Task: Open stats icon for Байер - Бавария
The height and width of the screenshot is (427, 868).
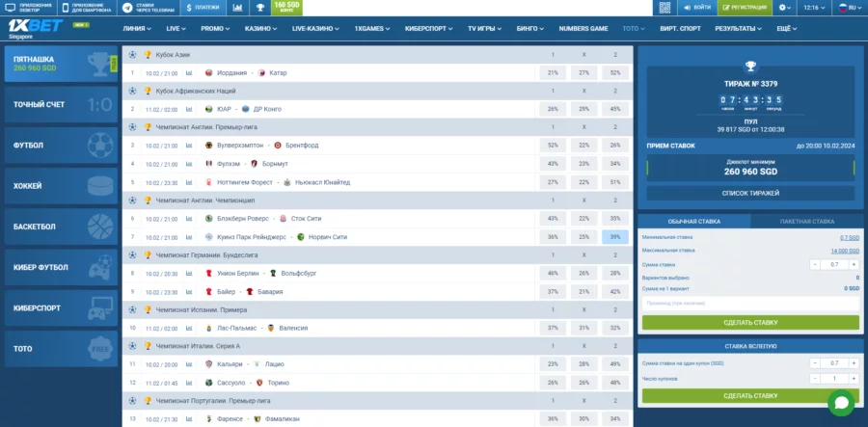Action: click(x=189, y=292)
